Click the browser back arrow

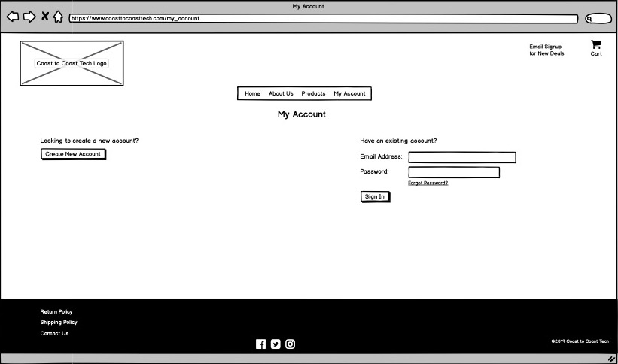[x=13, y=17]
